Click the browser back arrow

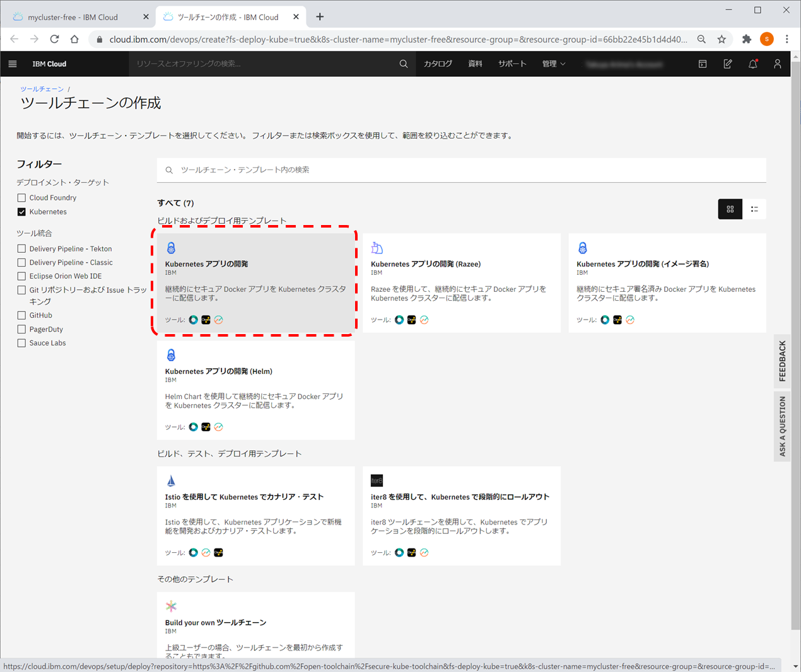click(x=14, y=39)
